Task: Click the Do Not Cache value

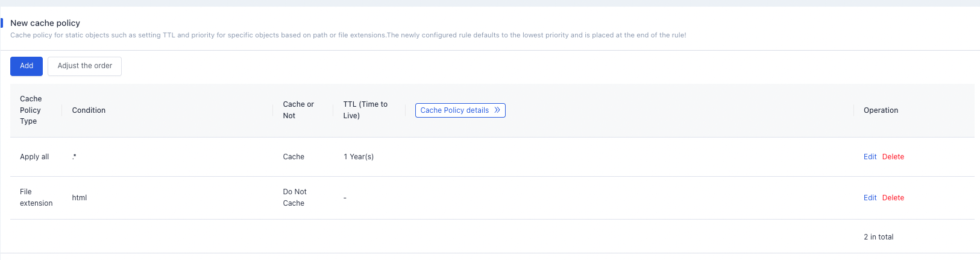Action: 295,197
